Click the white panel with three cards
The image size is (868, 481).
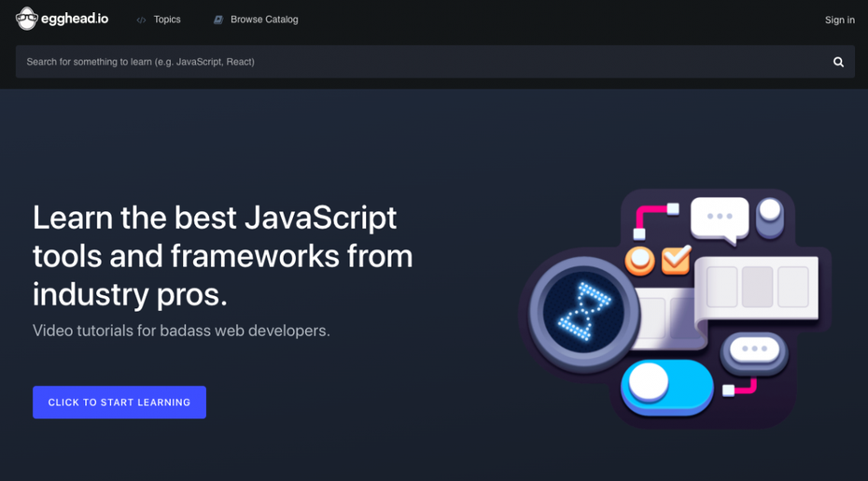[757, 286]
